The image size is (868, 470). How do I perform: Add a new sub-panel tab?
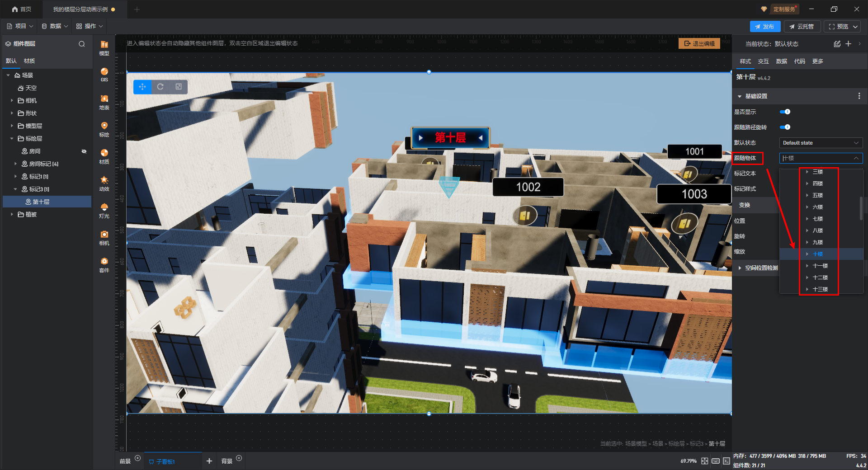(x=209, y=461)
